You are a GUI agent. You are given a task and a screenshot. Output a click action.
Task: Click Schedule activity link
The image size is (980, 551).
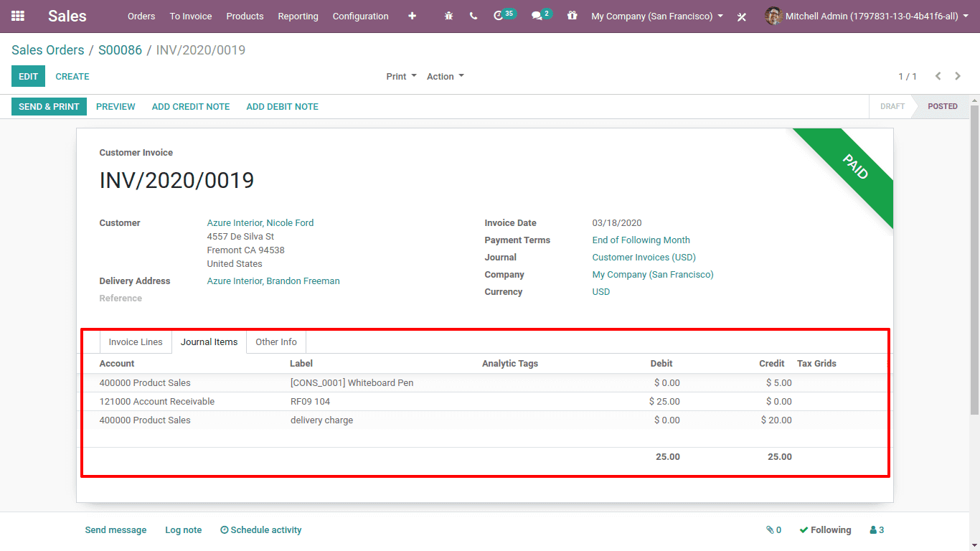pos(260,530)
